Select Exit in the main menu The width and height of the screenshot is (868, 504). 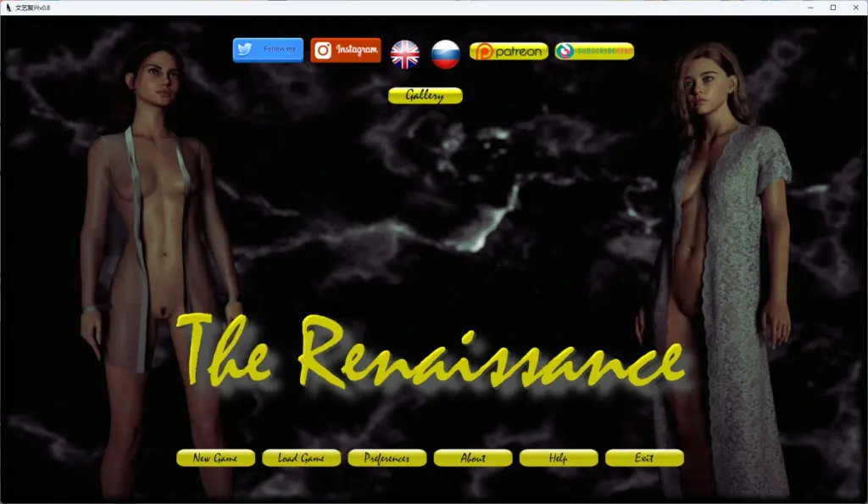pos(644,458)
